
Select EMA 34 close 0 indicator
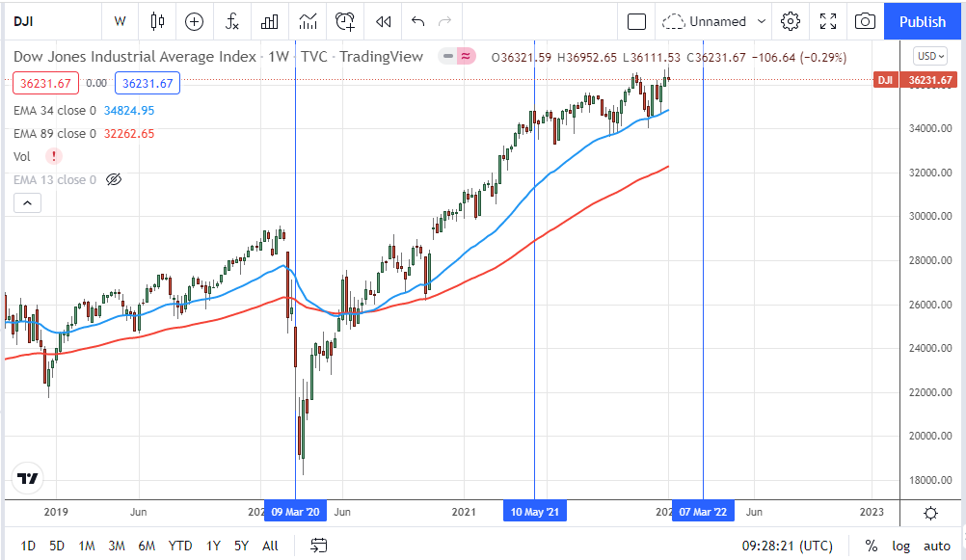pos(55,110)
